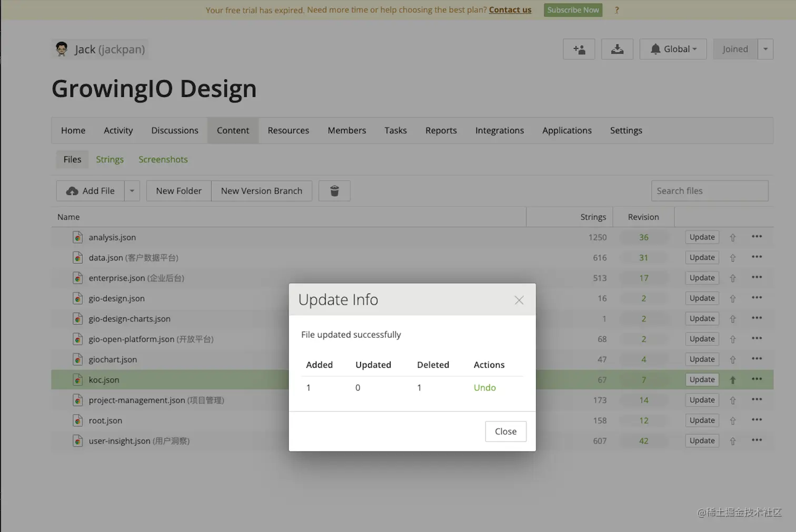Click the download translations icon button
Image resolution: width=796 pixels, height=532 pixels.
pos(617,49)
